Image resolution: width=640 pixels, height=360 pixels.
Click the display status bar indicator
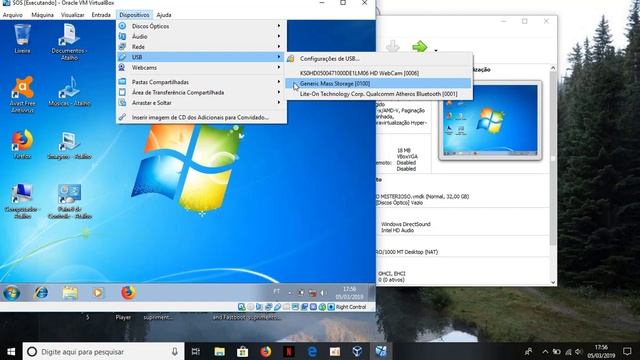coord(296,307)
